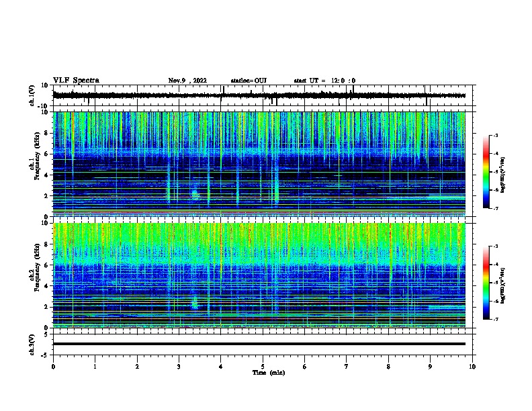Click tick label "10" on the Time axis
The image size is (532, 411).
472,367
